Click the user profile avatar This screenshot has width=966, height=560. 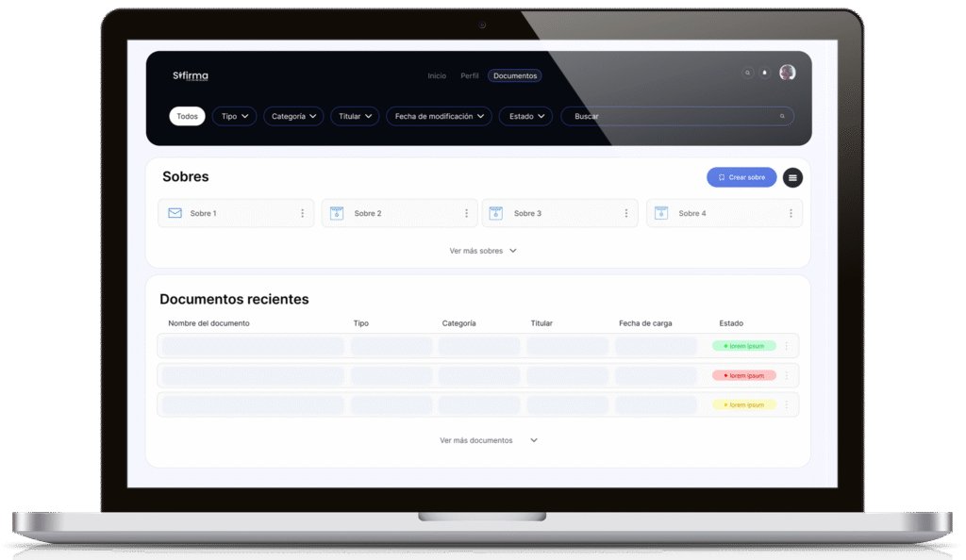click(787, 73)
